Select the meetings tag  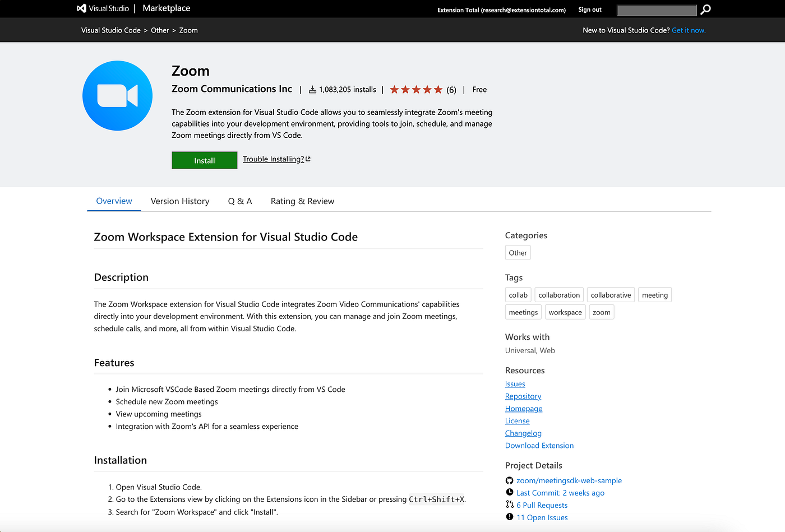523,312
